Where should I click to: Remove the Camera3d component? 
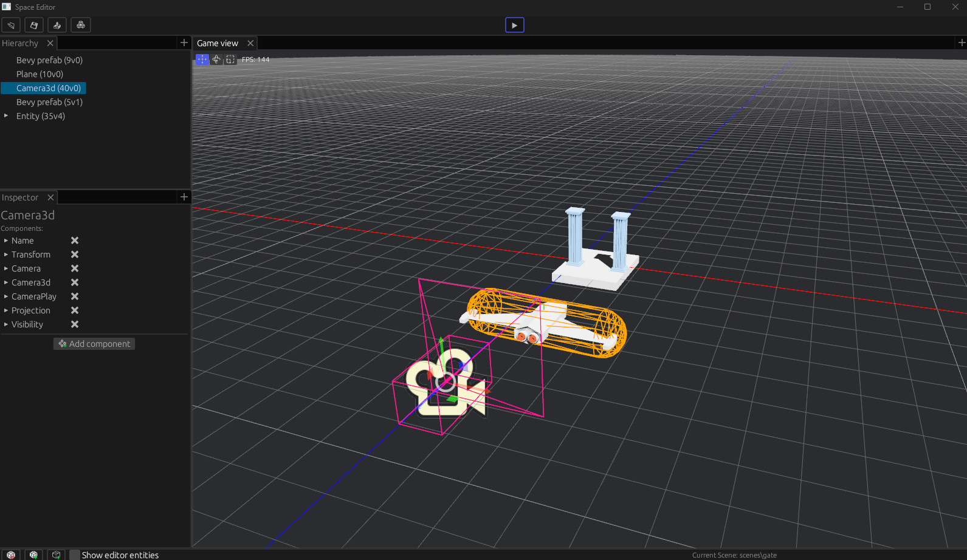(x=75, y=282)
